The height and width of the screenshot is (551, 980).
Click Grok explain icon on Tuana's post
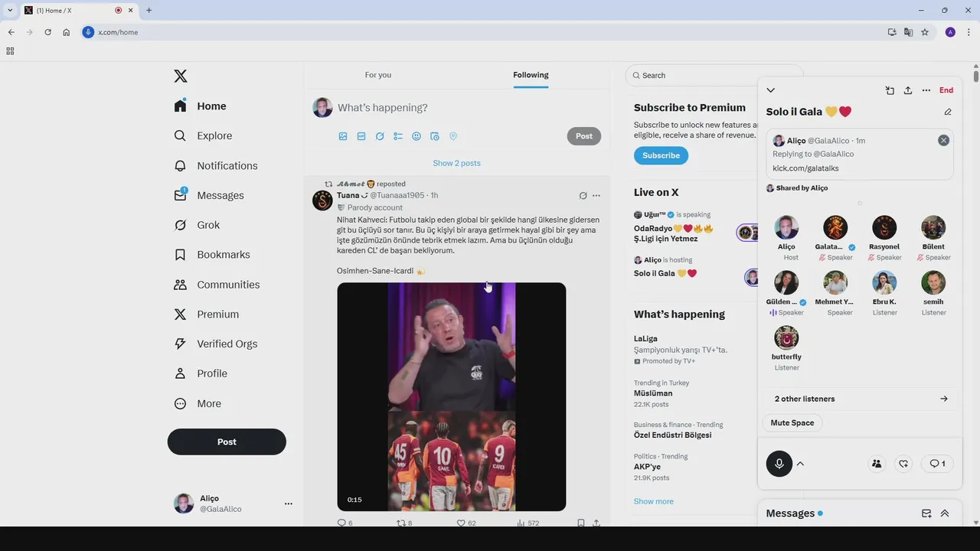click(x=583, y=196)
